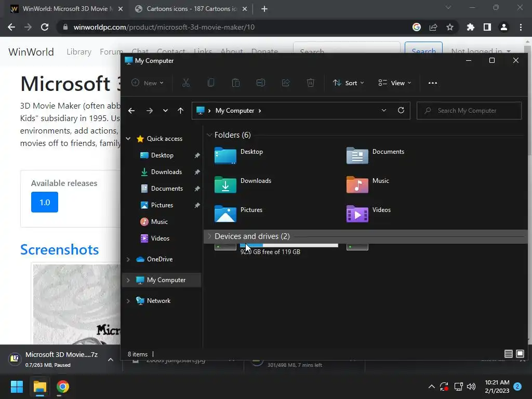The width and height of the screenshot is (532, 399).
Task: Open address bar history dropdown chevron
Action: click(384, 110)
